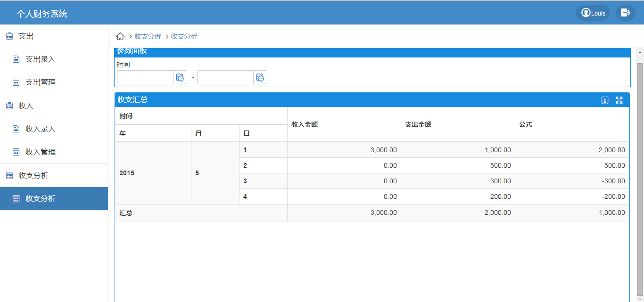Screen dimensions: 644x302
Task: Click the first 收支分析 breadcrumb link
Action: 148,36
